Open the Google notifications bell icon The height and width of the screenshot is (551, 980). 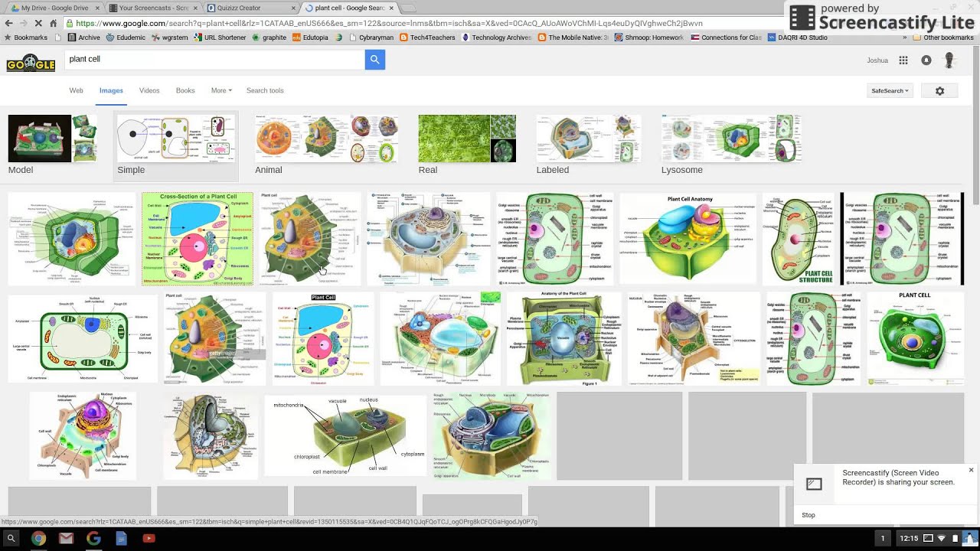tap(926, 60)
